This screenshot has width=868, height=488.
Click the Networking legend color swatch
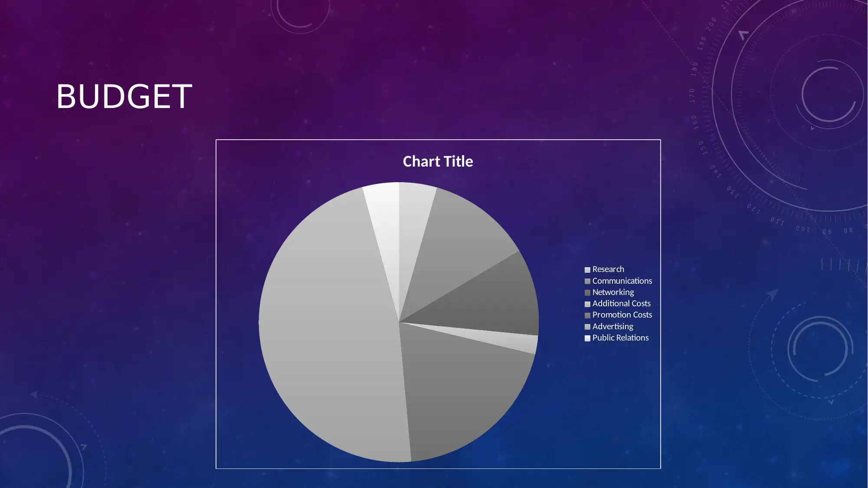click(587, 293)
